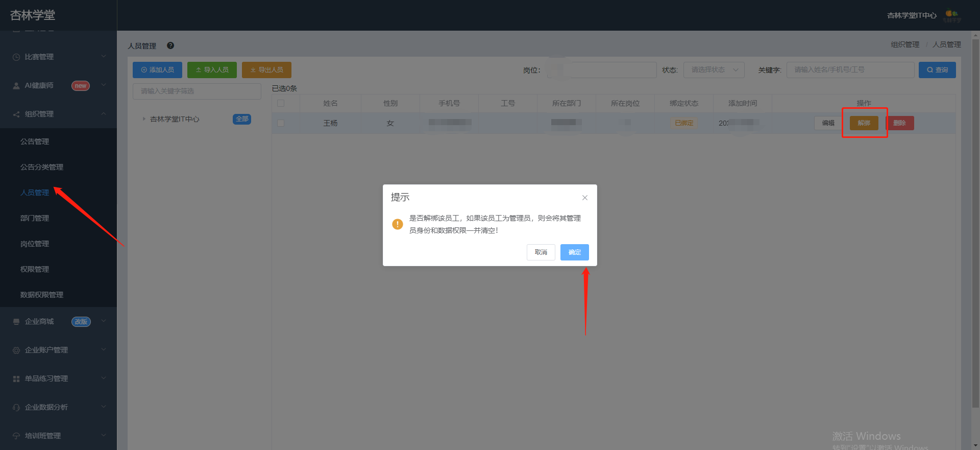Viewport: 980px width, 450px height.
Task: Open the help question-mark icon beside 人员管理
Action: tap(170, 45)
